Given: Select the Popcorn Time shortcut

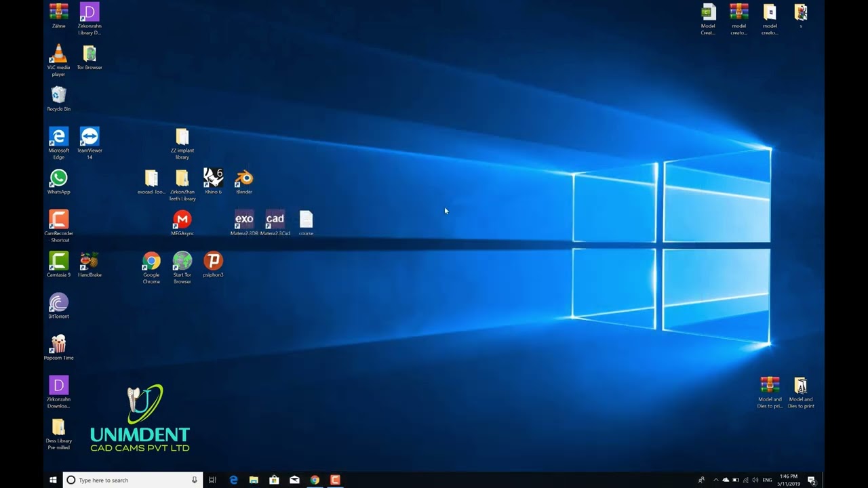Looking at the screenshot, I should [58, 347].
